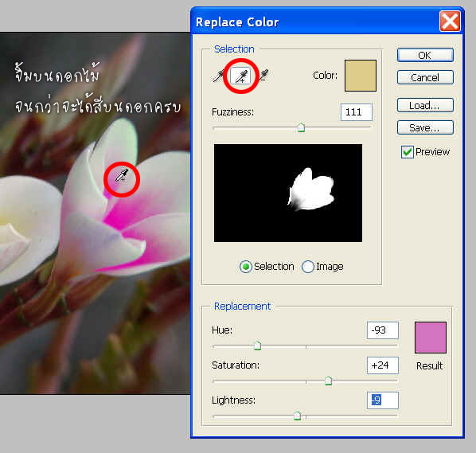Click the Fuzziness slider handle

(301, 127)
